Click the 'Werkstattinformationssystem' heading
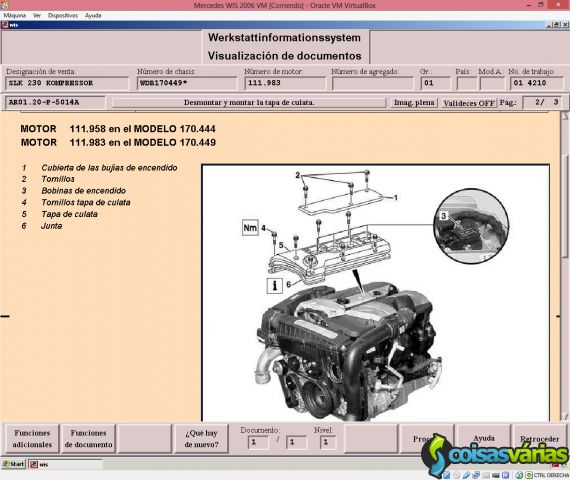 click(285, 38)
